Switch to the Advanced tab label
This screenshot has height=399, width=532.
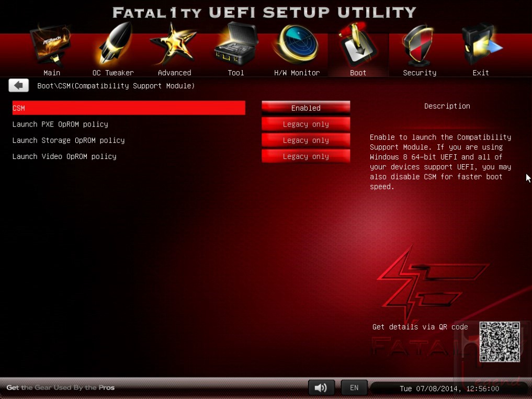174,73
